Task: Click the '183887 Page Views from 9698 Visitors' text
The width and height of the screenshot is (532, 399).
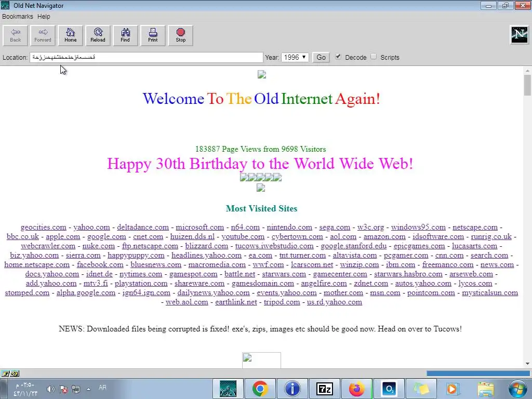Action: (261, 149)
